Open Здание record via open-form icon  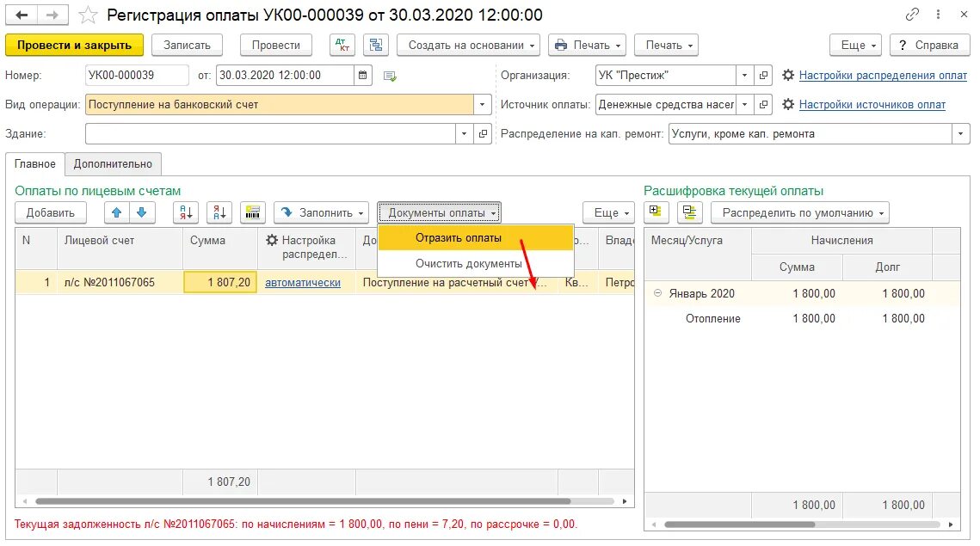(483, 133)
